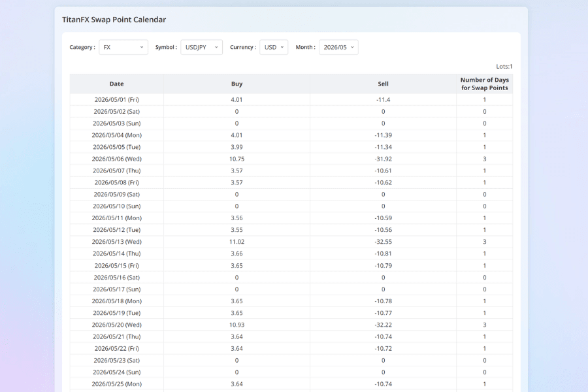This screenshot has width=588, height=392.
Task: Click Sell value -32.55 on 05/13
Action: pos(383,242)
